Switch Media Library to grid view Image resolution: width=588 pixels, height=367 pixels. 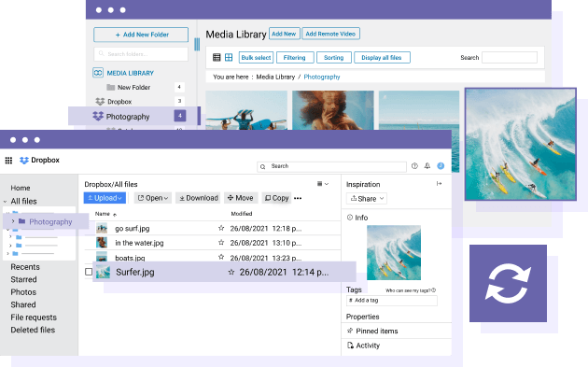[229, 57]
